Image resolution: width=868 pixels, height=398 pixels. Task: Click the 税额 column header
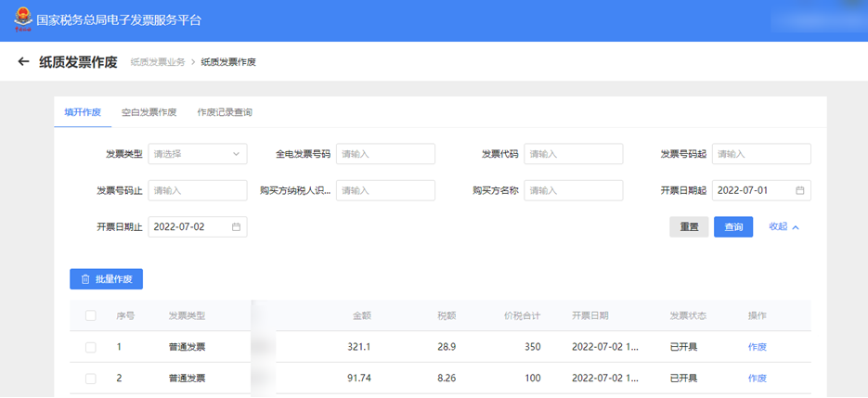click(x=447, y=316)
